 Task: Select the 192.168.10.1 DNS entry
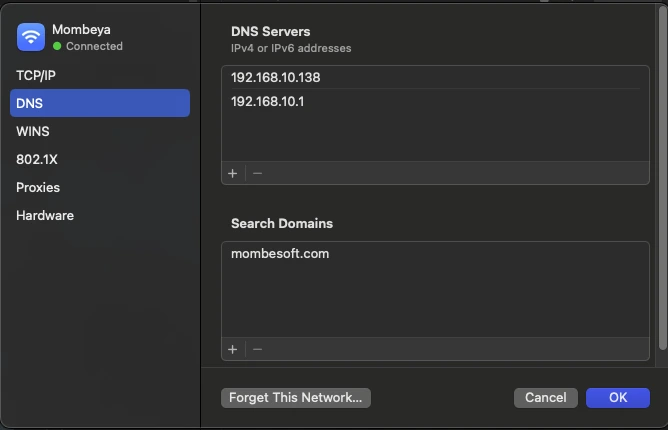(268, 101)
